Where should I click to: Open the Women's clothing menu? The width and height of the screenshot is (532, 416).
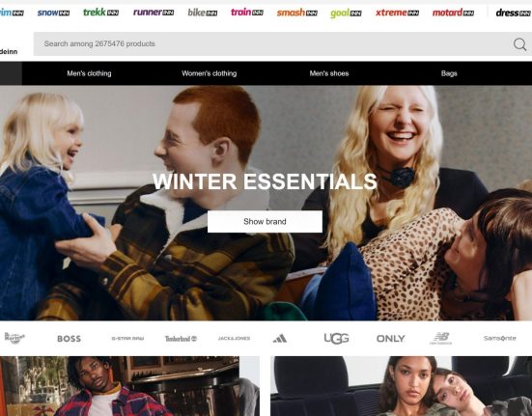click(209, 73)
